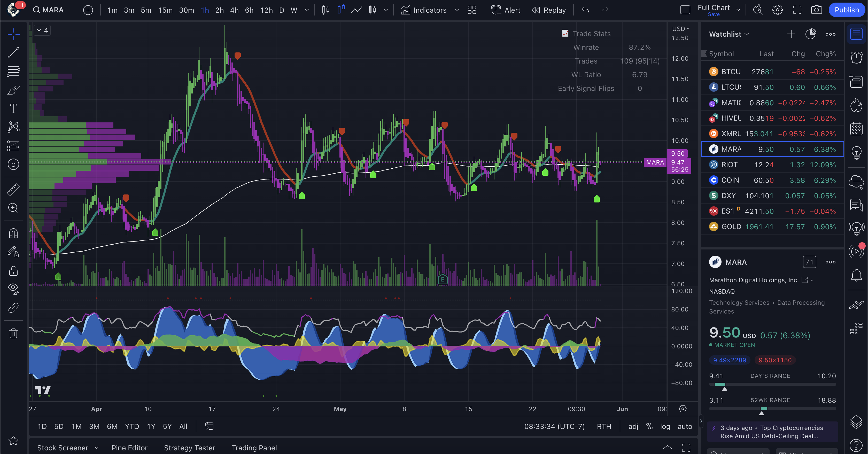Select the trend line drawing tool
Viewport: 868px width, 454px height.
[x=13, y=53]
